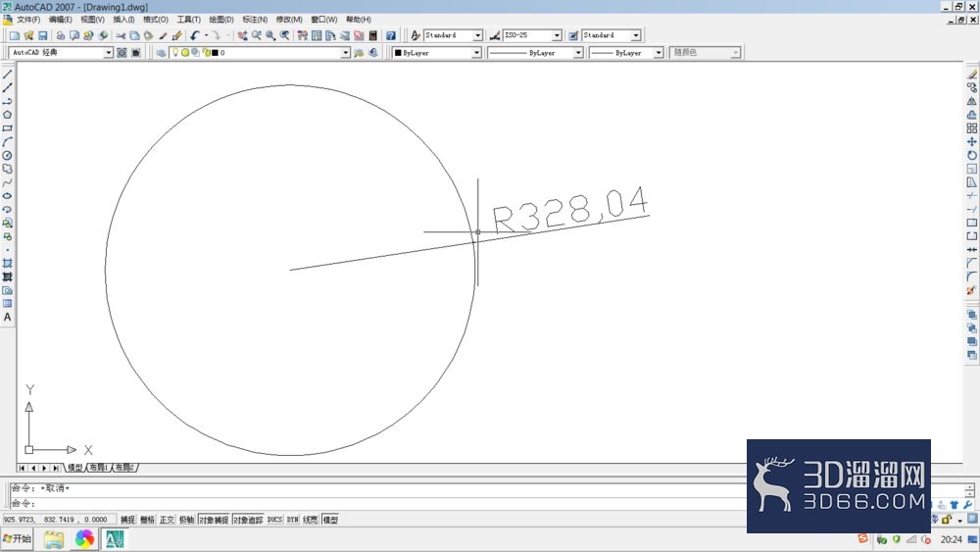Toggle 栅格 grid display in status bar
The height and width of the screenshot is (552, 980).
tap(148, 520)
